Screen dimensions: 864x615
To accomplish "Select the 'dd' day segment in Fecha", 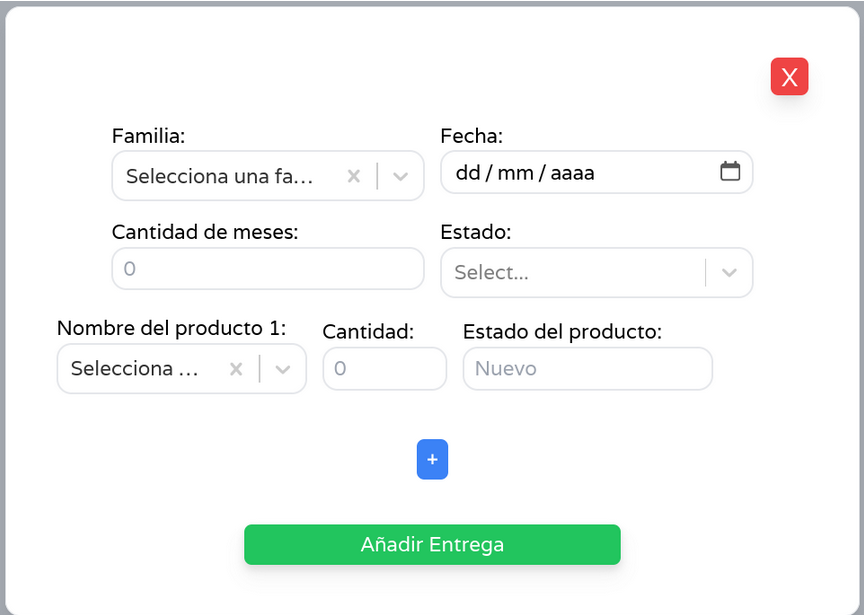I will click(x=467, y=173).
